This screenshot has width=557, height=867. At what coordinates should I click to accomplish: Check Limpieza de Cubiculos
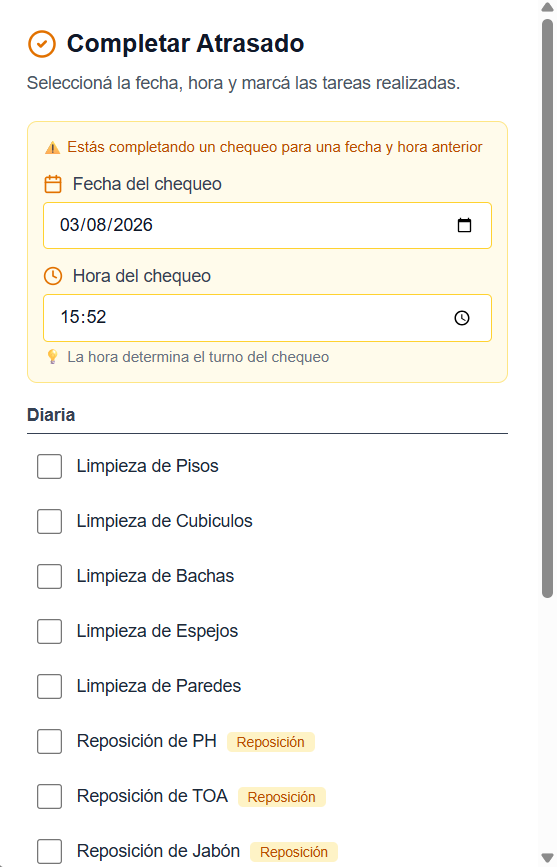point(49,521)
